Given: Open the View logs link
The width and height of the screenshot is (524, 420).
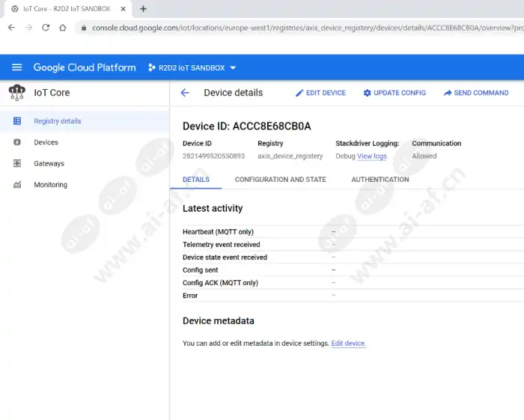Looking at the screenshot, I should coord(372,156).
